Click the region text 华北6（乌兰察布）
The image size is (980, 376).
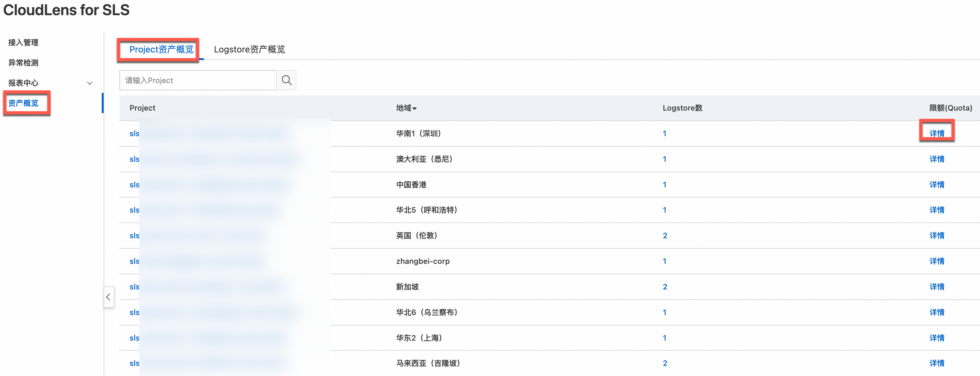[x=427, y=312]
